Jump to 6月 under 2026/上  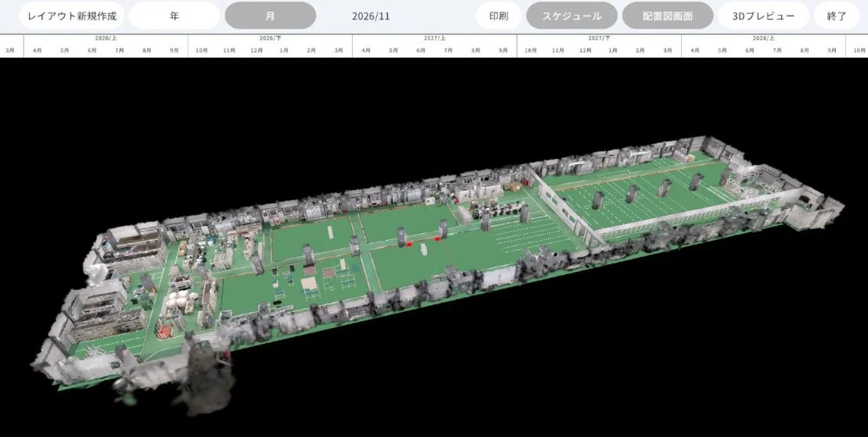92,50
